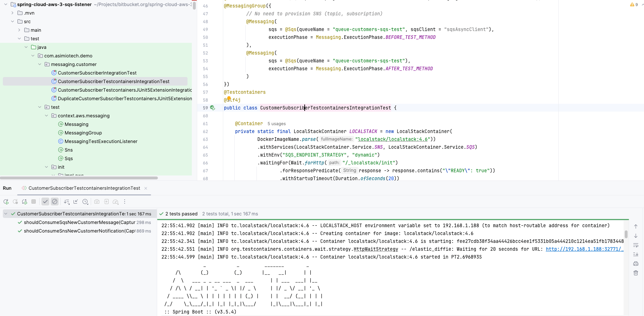The width and height of the screenshot is (644, 316).
Task: Toggle soft-wrap in console
Action: [636, 245]
